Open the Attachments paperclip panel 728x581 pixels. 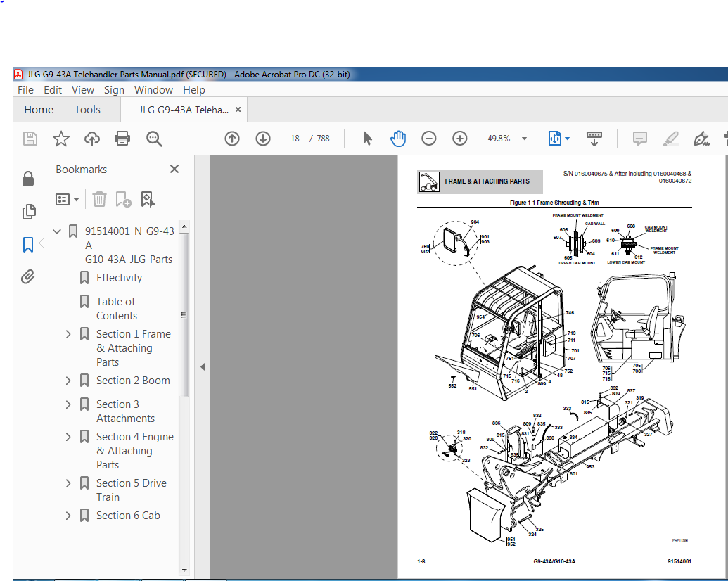coord(28,277)
